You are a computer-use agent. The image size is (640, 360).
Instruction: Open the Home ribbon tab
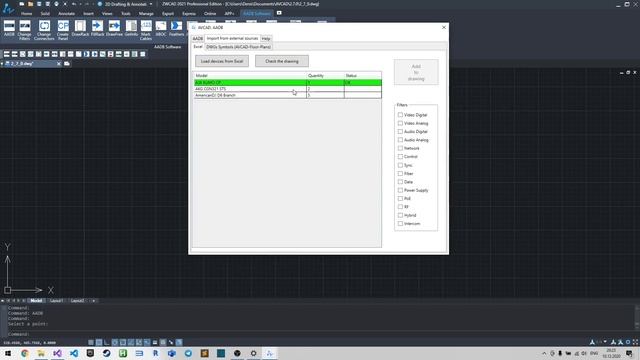(x=27, y=13)
